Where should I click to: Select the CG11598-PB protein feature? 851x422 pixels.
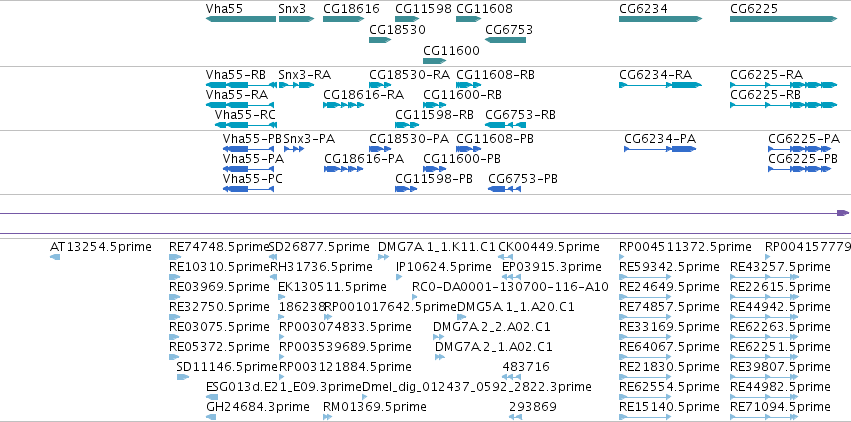(406, 189)
